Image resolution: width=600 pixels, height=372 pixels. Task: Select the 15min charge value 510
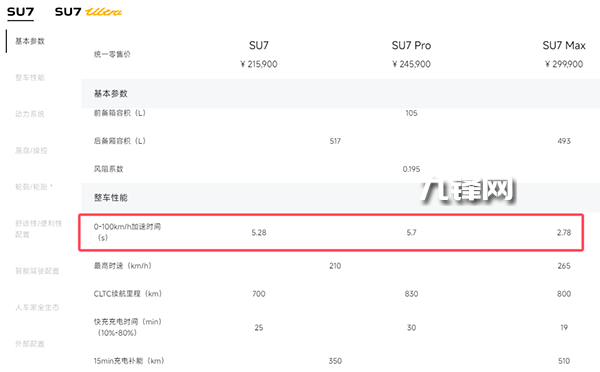click(x=564, y=361)
